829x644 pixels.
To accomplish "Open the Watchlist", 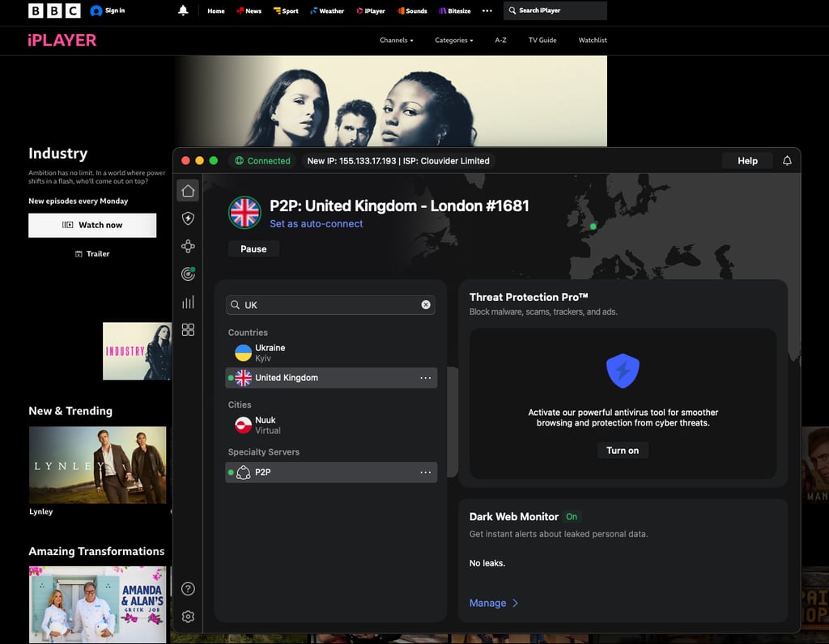I will click(593, 40).
